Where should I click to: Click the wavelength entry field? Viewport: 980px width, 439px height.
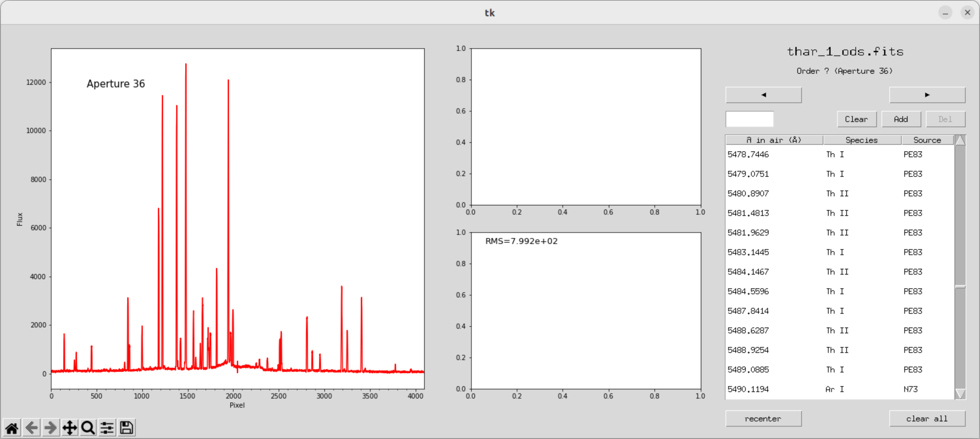coord(749,119)
